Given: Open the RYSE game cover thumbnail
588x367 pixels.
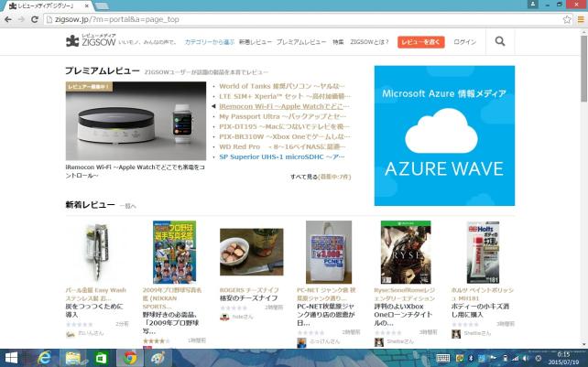Looking at the screenshot, I should [x=406, y=252].
